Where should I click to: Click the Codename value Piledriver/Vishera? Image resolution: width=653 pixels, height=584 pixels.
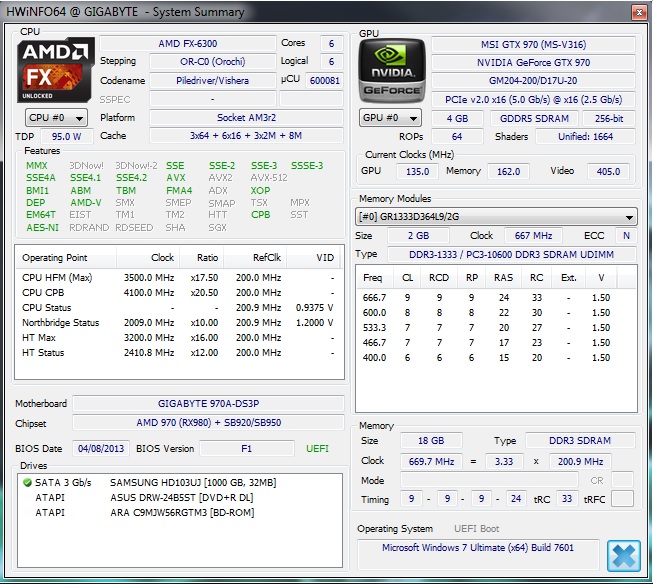click(x=212, y=80)
